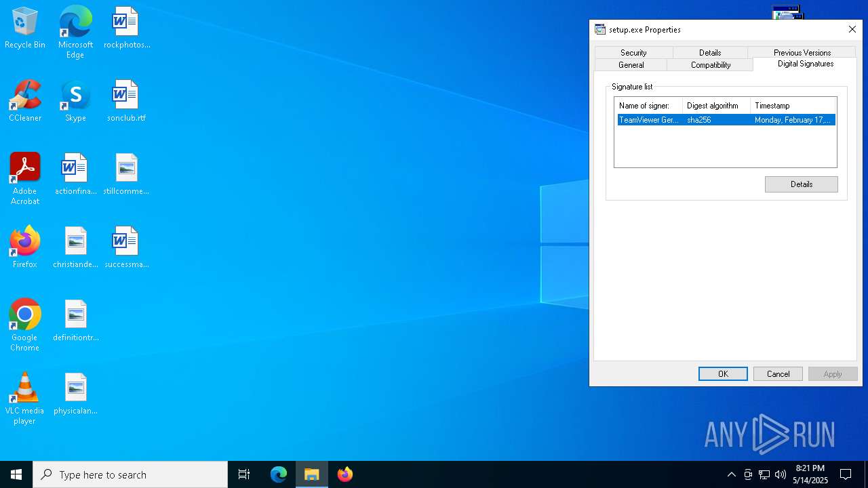This screenshot has width=868, height=488.
Task: Open Microsoft Edge from the taskbar
Action: pos(279,474)
